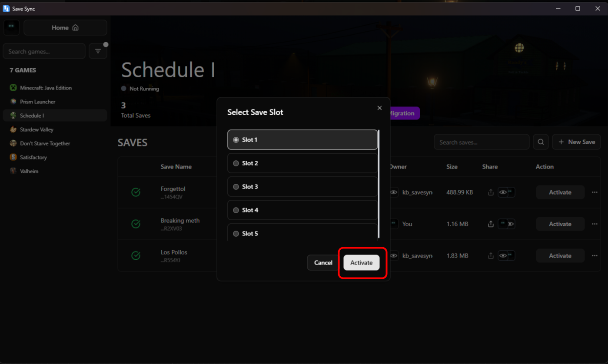Click the 1.16 MB size value
The width and height of the screenshot is (608, 364).
click(457, 224)
